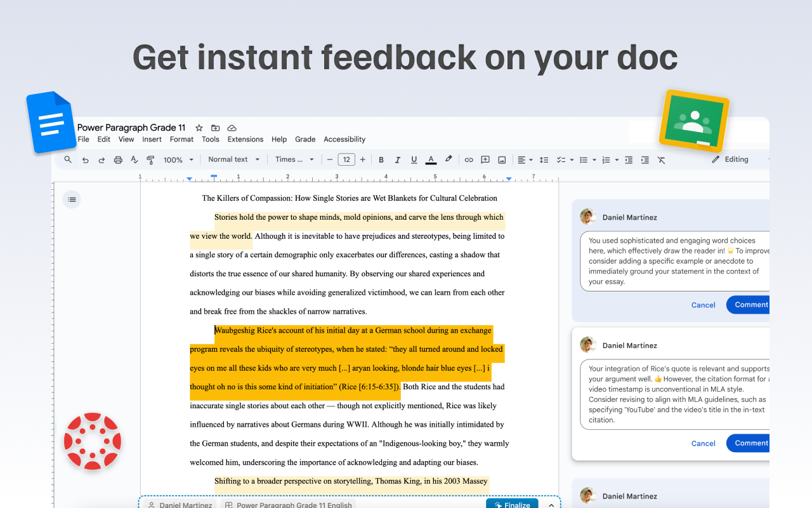This screenshot has width=812, height=508.
Task: Click the Undo arrow
Action: (86, 159)
